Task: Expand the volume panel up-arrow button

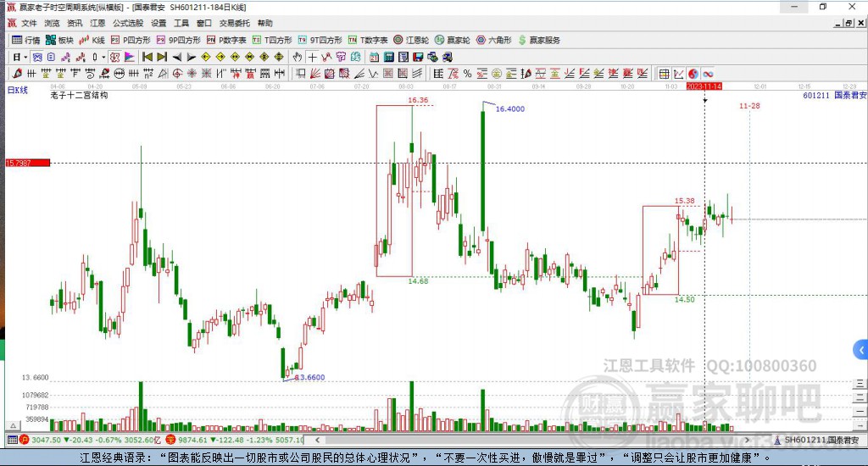Action: (13, 425)
